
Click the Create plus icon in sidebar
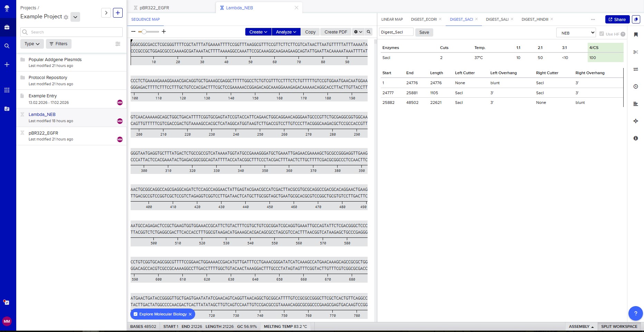tap(7, 65)
